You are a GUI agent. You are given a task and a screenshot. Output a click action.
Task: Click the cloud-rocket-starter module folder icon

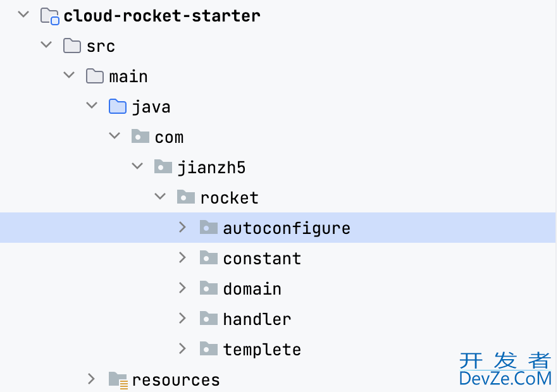(x=49, y=16)
